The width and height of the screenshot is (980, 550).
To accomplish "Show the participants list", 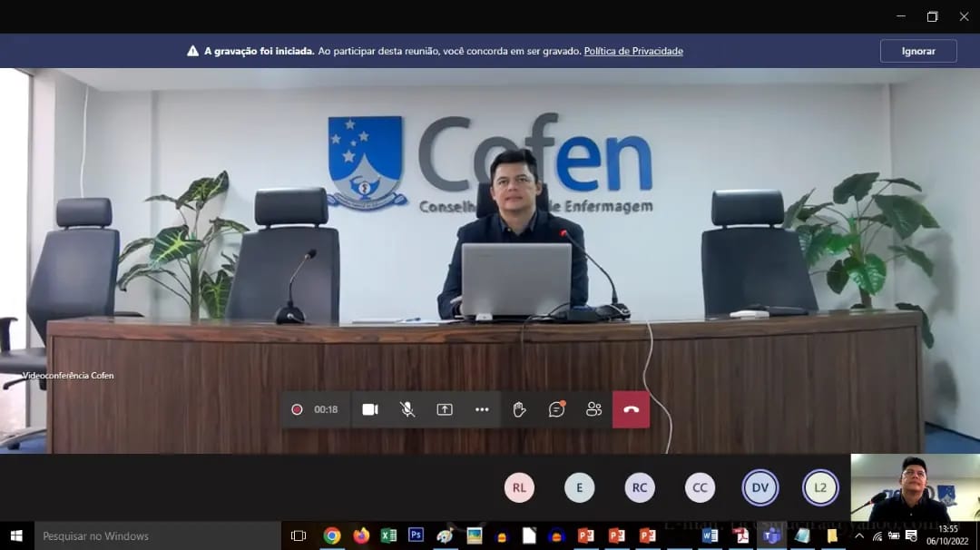I will 593,409.
